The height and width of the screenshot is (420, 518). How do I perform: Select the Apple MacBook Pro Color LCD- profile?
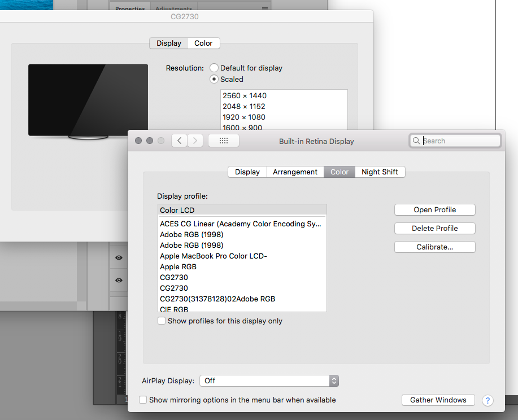[x=242, y=256]
